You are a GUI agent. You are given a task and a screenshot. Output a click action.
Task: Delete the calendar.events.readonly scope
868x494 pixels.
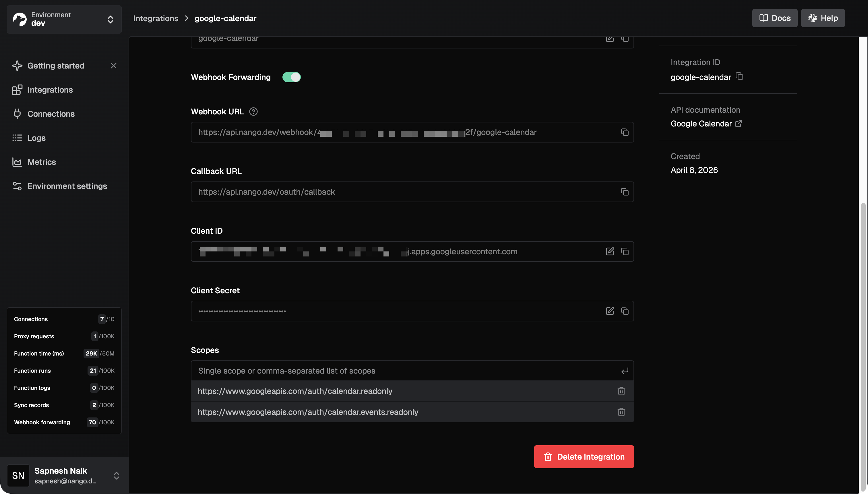621,412
